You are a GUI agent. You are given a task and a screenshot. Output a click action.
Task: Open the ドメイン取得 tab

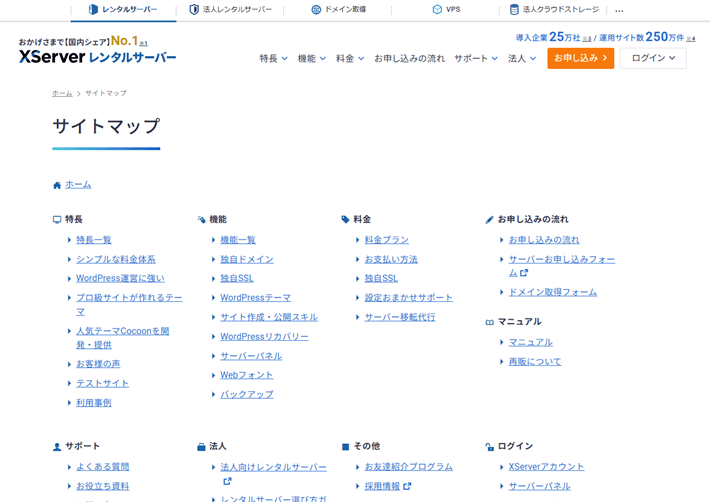[339, 10]
